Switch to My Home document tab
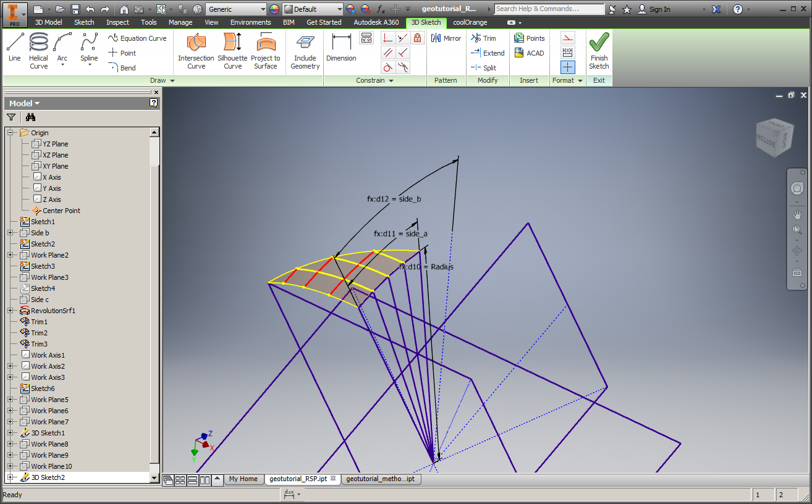This screenshot has width=812, height=504. [243, 479]
